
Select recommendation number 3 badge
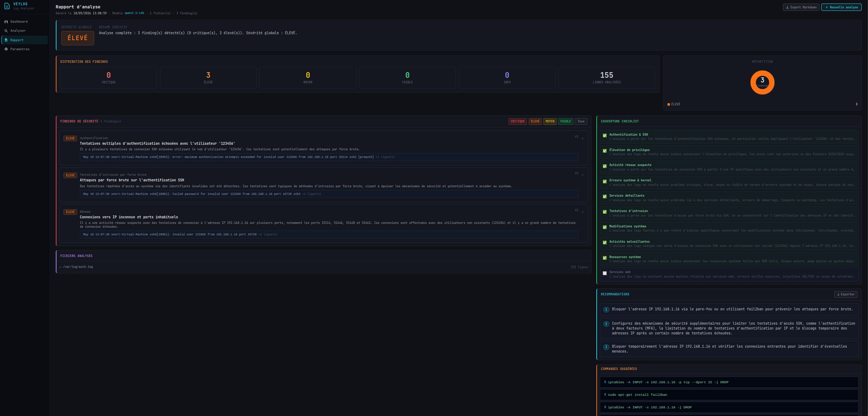606,347
